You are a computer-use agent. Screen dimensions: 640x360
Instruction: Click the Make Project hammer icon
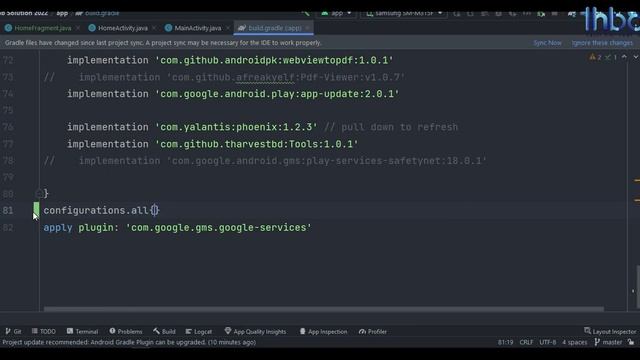pos(305,13)
